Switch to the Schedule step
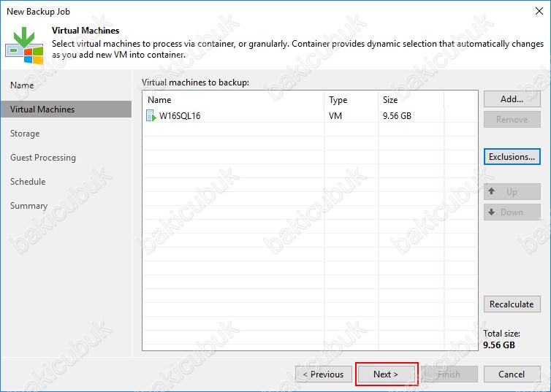This screenshot has height=392, width=551. (28, 182)
